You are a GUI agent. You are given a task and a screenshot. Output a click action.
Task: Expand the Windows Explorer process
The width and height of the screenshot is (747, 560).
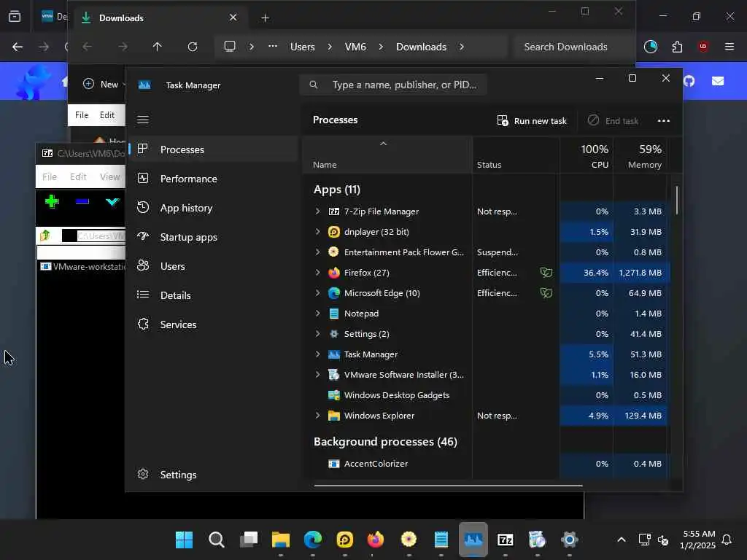[x=318, y=415]
